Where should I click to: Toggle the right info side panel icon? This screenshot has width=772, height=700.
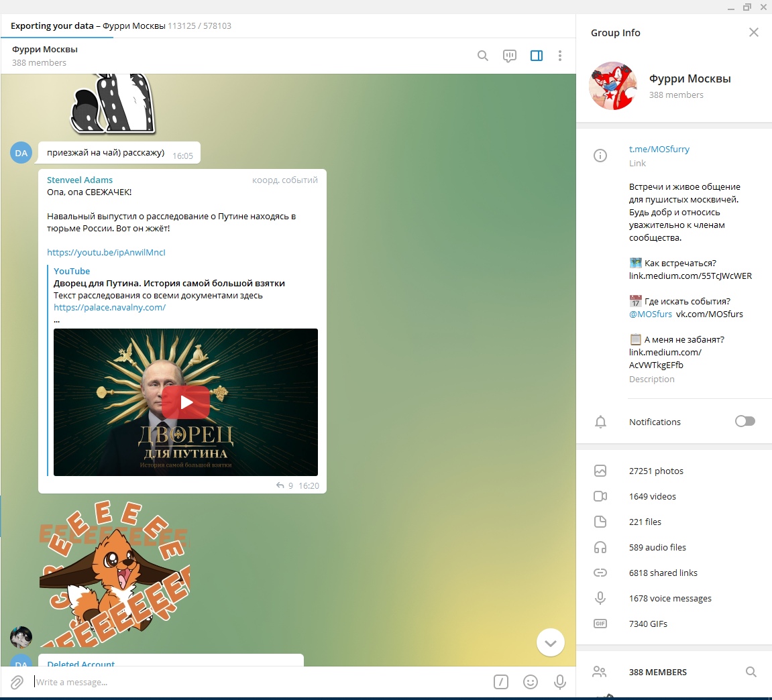click(x=536, y=56)
